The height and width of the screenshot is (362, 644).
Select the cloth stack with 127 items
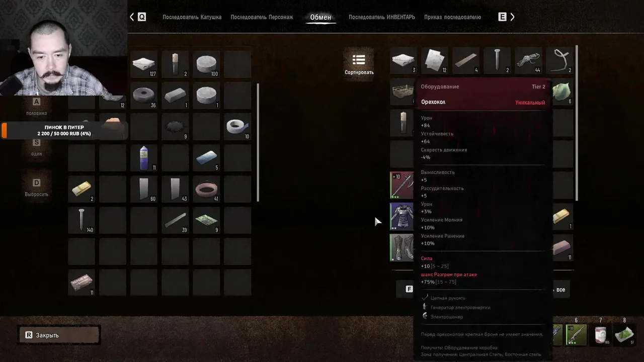coord(144,64)
